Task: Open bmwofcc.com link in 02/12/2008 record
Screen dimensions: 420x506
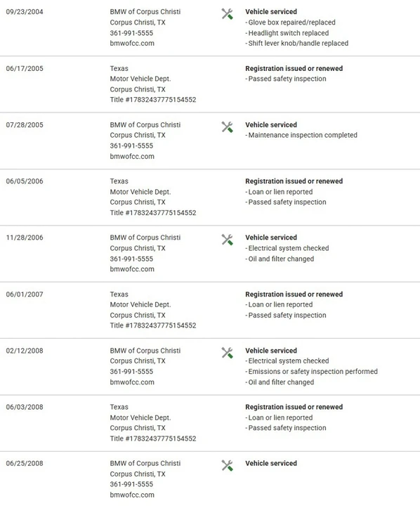Action: [x=132, y=382]
